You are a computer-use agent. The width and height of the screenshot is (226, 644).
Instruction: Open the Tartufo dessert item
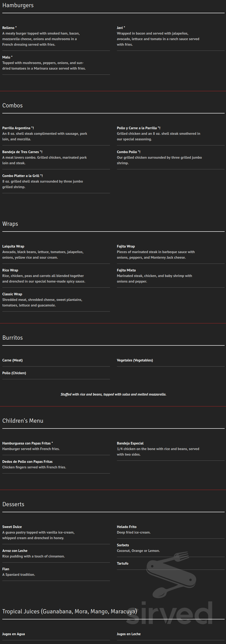(x=123, y=563)
